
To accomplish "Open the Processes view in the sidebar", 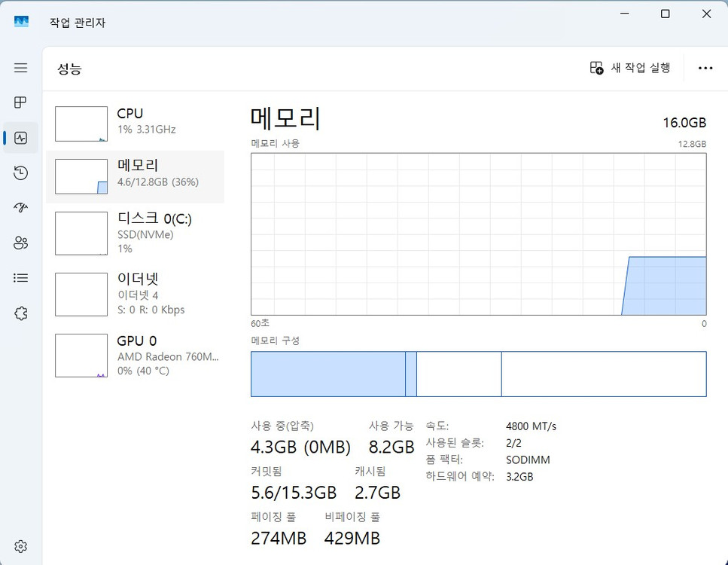I will [x=20, y=102].
